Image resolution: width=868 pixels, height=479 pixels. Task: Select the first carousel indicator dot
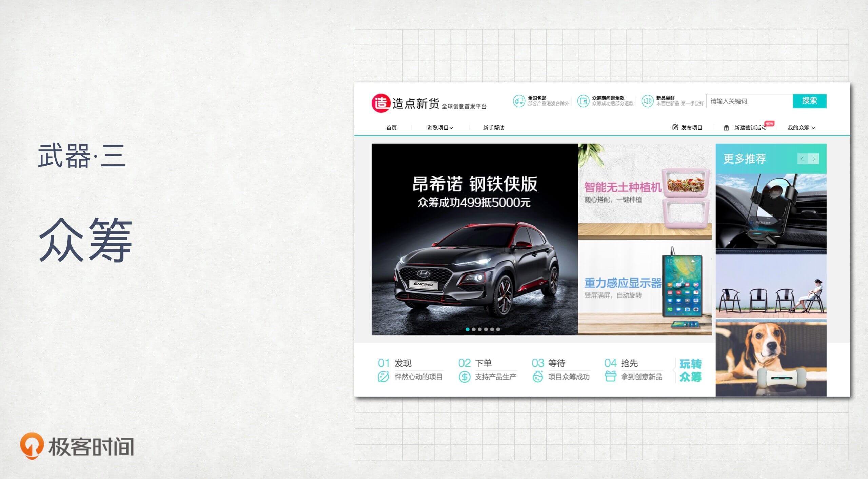[x=468, y=329]
